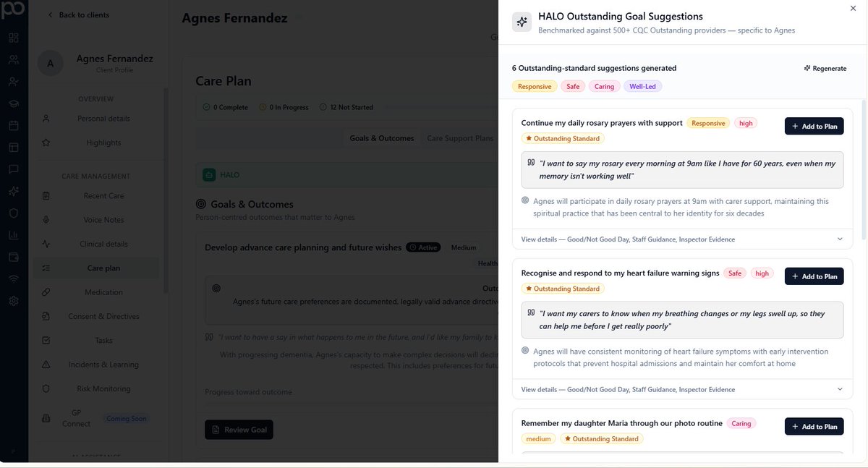Expand View details for heart failure warning signs goal
868x468 pixels.
point(682,389)
